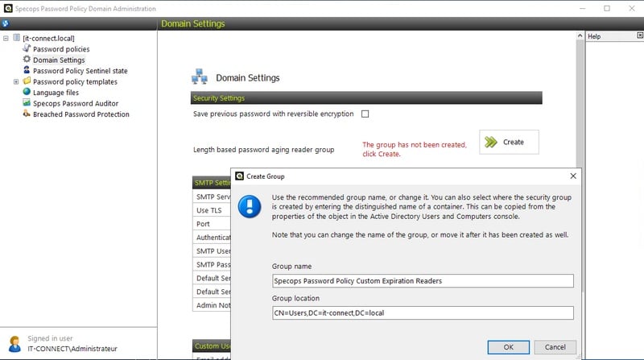Image resolution: width=644 pixels, height=360 pixels.
Task: Close the Help panel
Action: [x=639, y=35]
